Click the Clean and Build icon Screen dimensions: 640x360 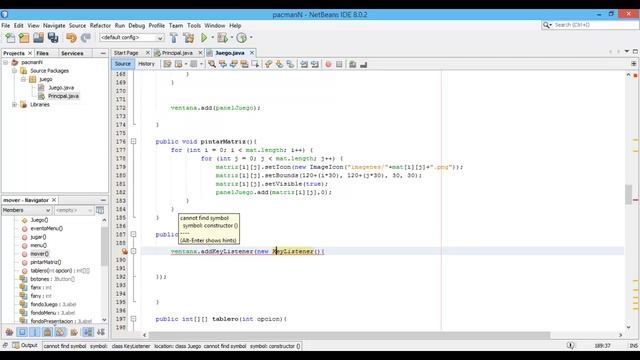click(x=189, y=38)
